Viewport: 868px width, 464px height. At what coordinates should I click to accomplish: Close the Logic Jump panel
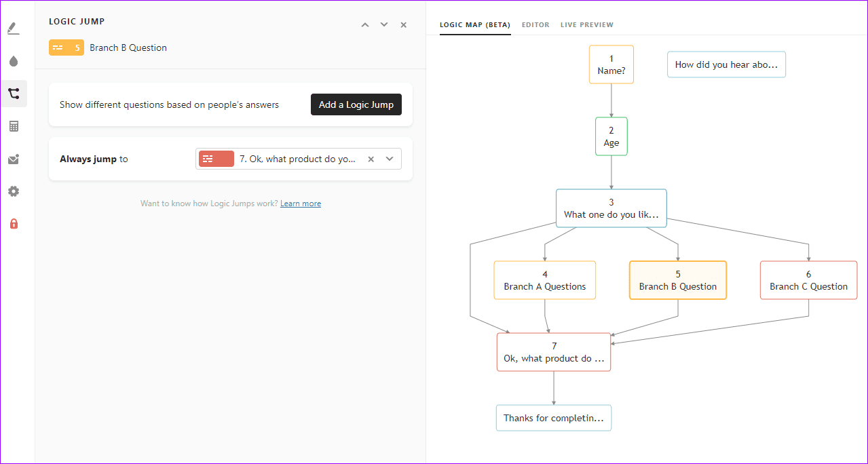pos(403,24)
